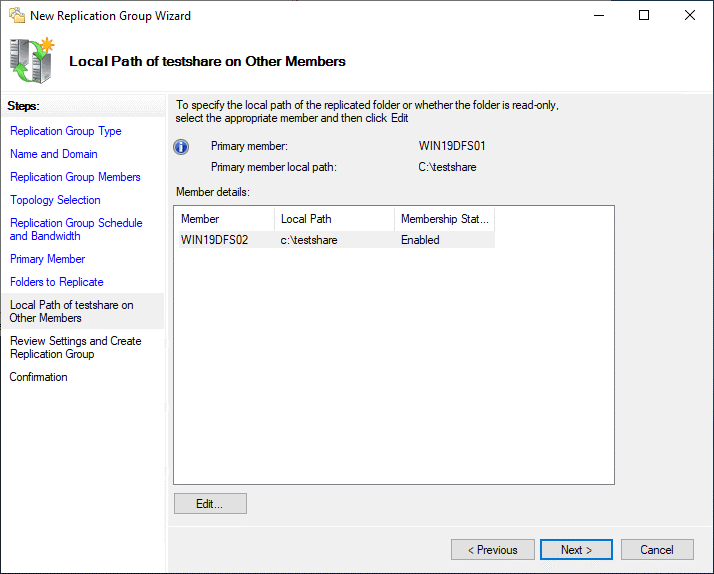Select Local Path of testshare step
This screenshot has height=574, width=714.
[x=71, y=311]
